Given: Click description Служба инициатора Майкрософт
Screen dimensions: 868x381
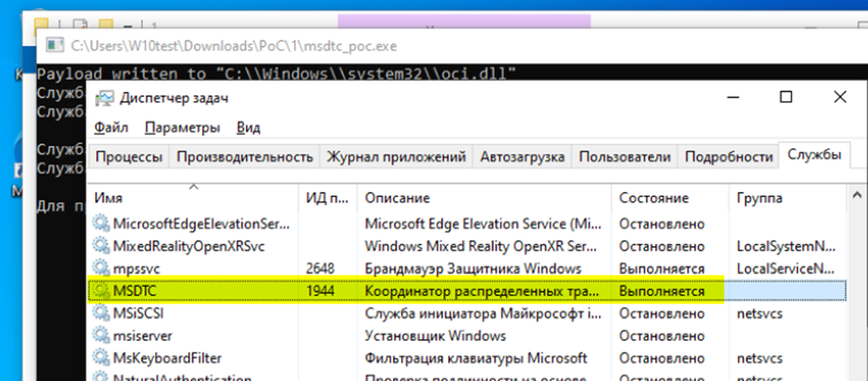Looking at the screenshot, I should click(x=482, y=313).
